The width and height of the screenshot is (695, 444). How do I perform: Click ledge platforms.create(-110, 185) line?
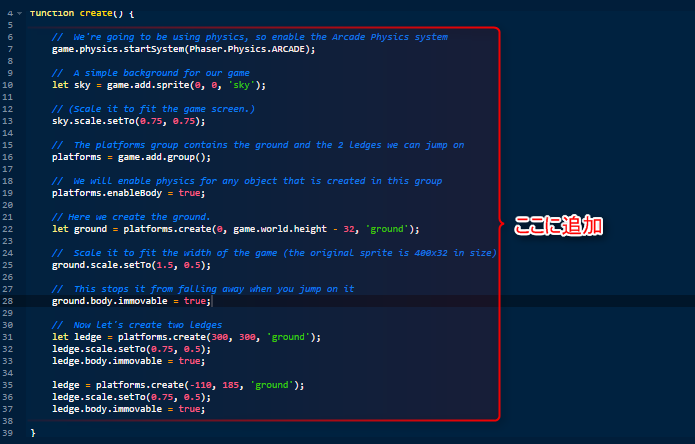pyautogui.click(x=178, y=385)
